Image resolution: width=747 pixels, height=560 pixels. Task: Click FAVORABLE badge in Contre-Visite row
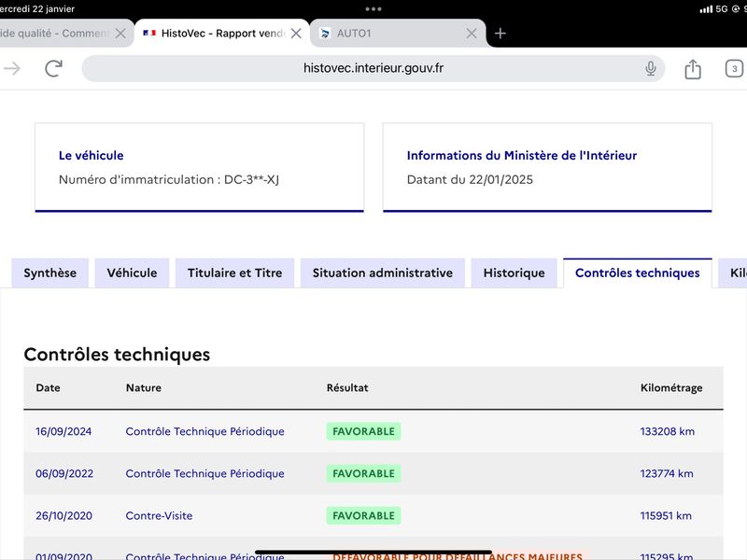click(x=363, y=516)
